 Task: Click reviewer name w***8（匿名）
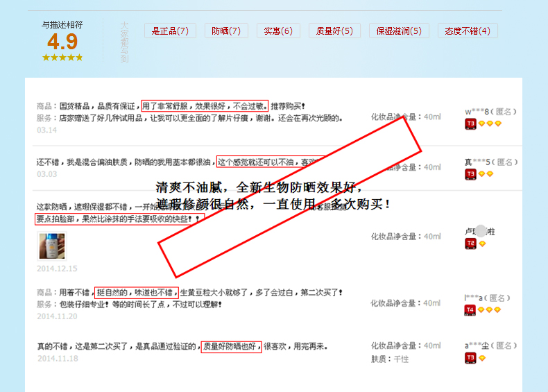point(491,111)
